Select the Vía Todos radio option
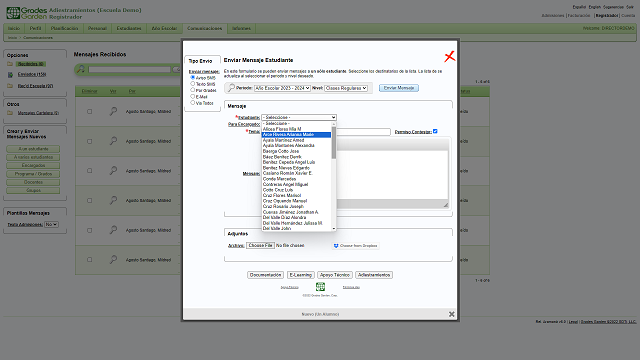This screenshot has height=360, width=640. click(x=193, y=103)
